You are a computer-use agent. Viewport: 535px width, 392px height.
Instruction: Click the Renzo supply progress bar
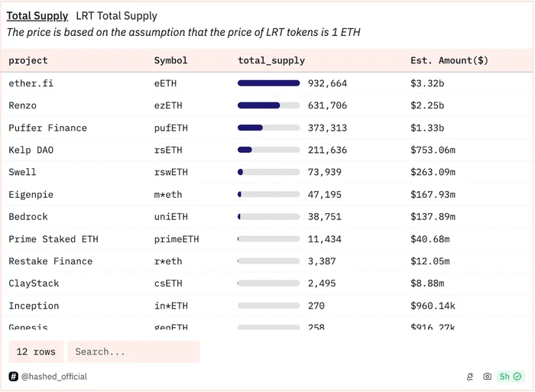point(268,105)
